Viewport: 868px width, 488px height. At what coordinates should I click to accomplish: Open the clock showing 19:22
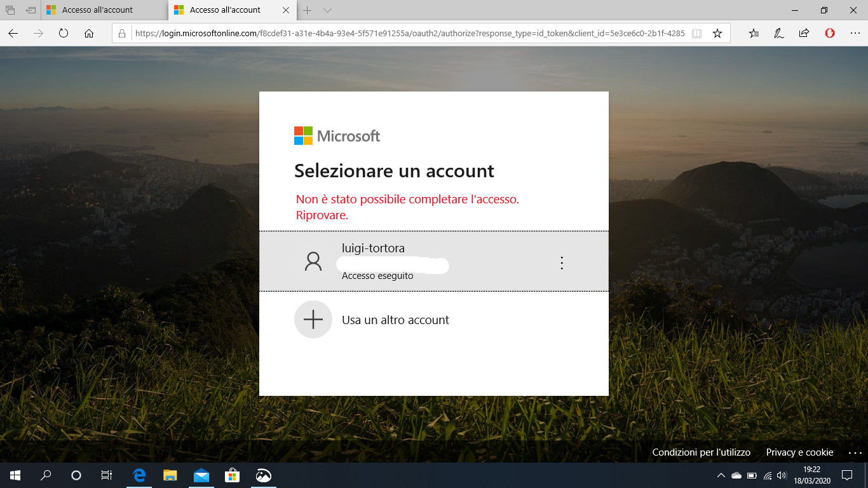[813, 475]
